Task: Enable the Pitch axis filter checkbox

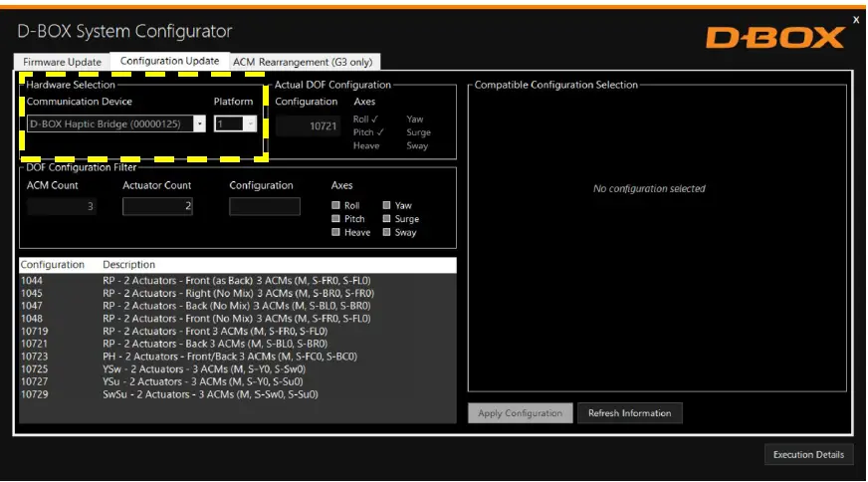Action: (x=335, y=218)
